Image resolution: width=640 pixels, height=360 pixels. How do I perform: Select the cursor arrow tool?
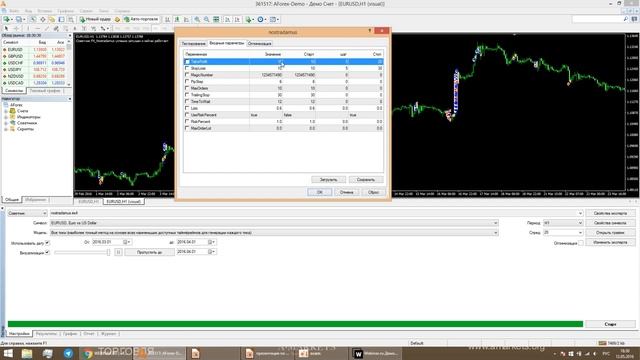pos(6,28)
